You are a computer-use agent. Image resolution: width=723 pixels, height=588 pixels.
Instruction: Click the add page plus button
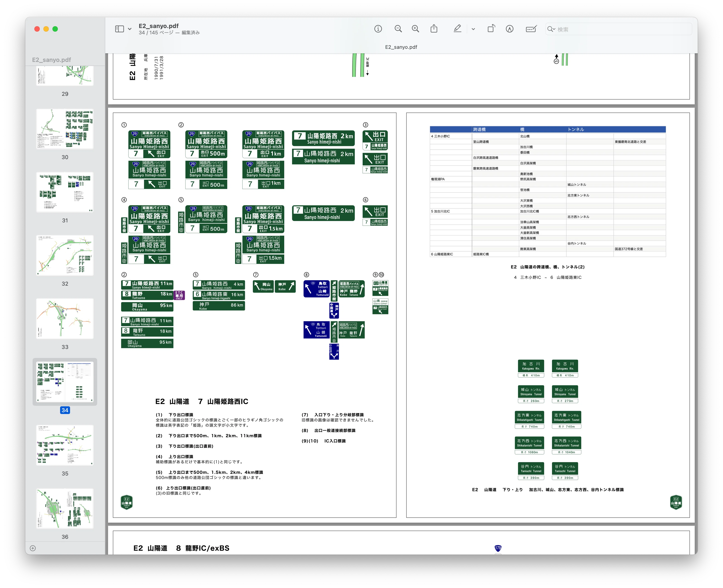(33, 548)
